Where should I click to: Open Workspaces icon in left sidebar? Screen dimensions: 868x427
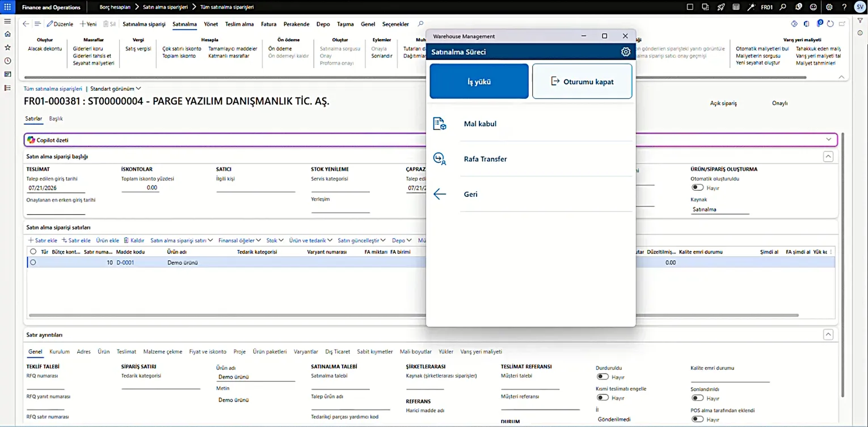pyautogui.click(x=7, y=74)
